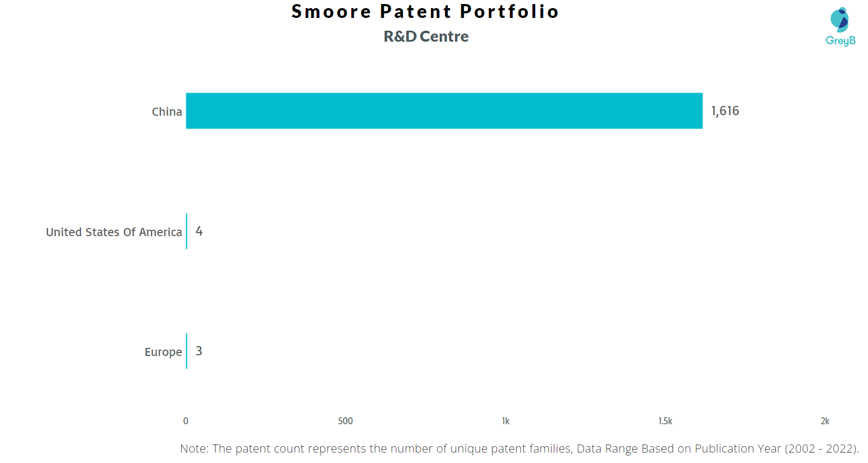This screenshot has width=868, height=463.
Task: Click the 1.5k axis tick label
Action: [x=665, y=421]
